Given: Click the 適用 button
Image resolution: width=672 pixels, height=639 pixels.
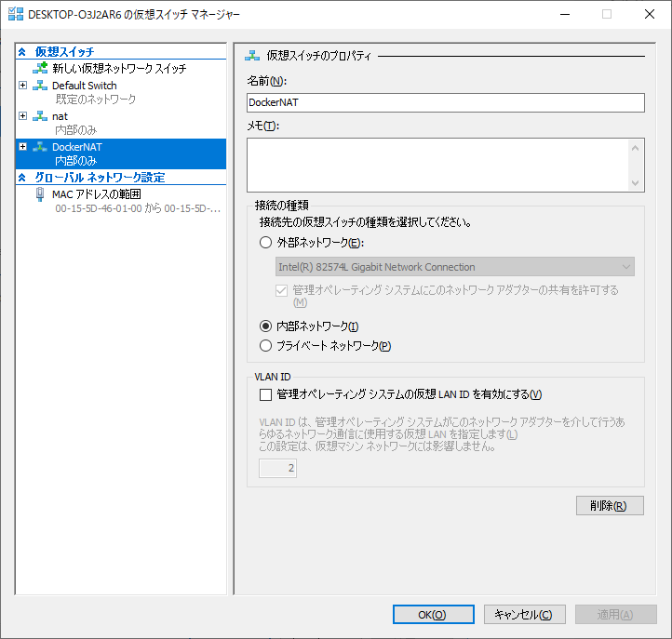Looking at the screenshot, I should pyautogui.click(x=616, y=615).
